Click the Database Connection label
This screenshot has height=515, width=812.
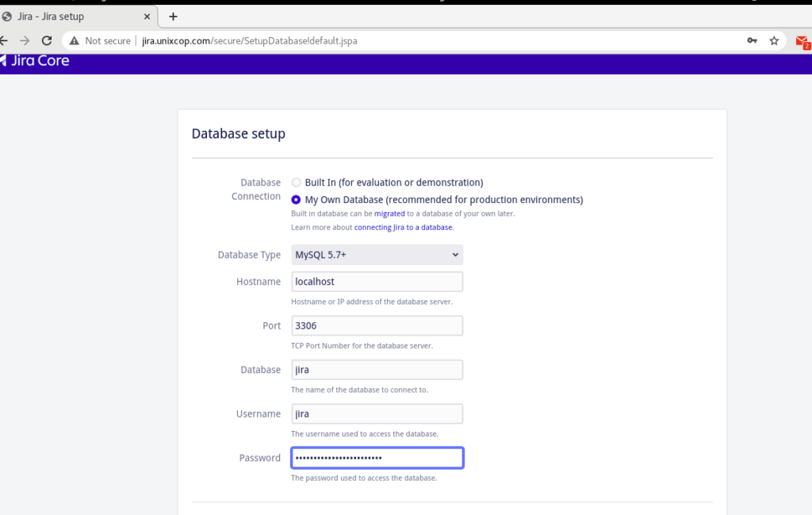[256, 189]
